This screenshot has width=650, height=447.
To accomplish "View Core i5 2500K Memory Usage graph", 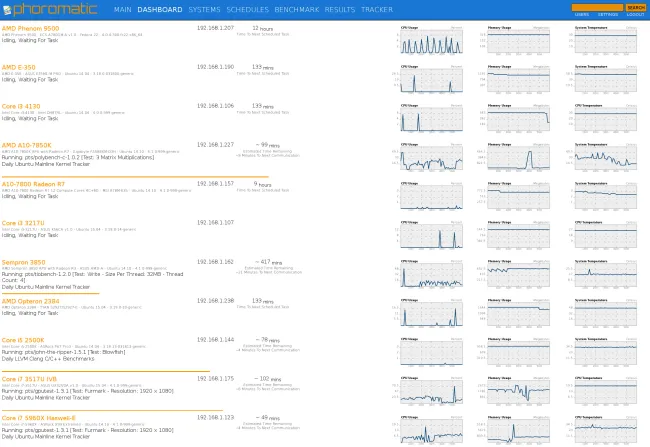I will pos(518,352).
